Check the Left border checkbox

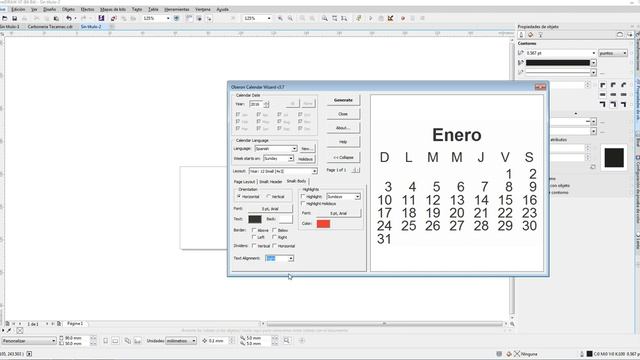(x=254, y=237)
